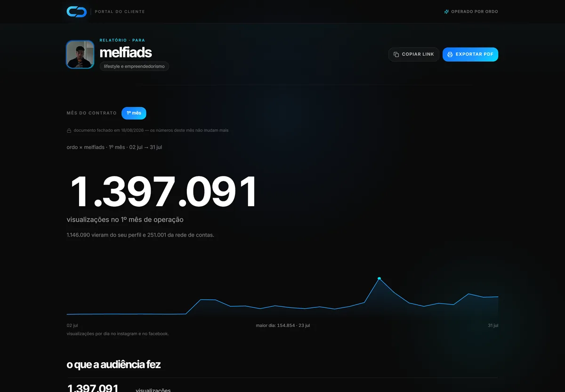Click the blue chain-link logo in the header
The width and height of the screenshot is (565, 392).
(76, 12)
